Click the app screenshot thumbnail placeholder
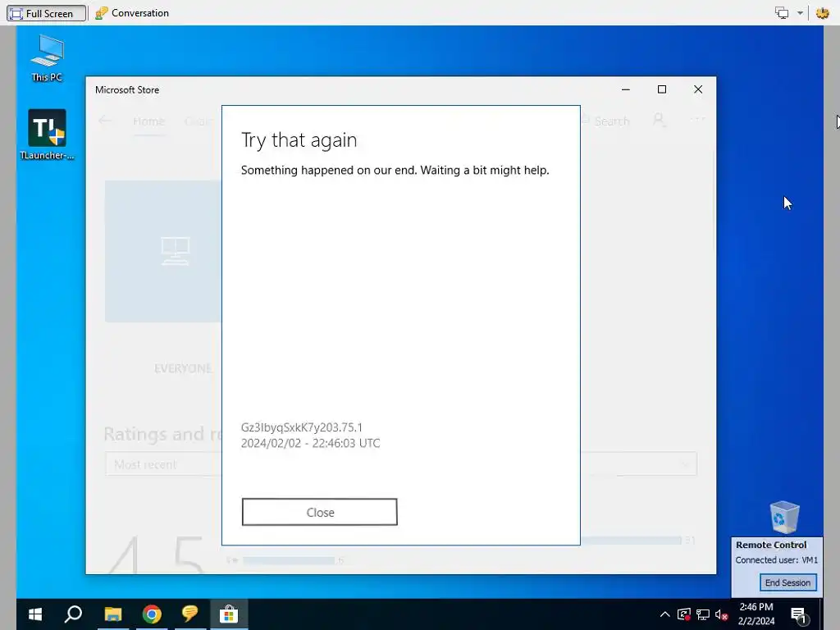 click(163, 251)
